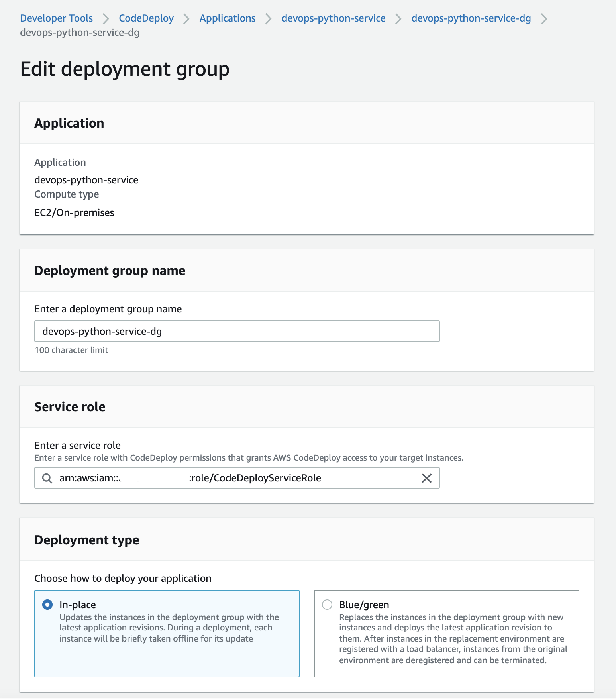Screen dimensions: 616x699
Task: Go to the CodeDeploy breadcrumb link
Action: pyautogui.click(x=146, y=18)
